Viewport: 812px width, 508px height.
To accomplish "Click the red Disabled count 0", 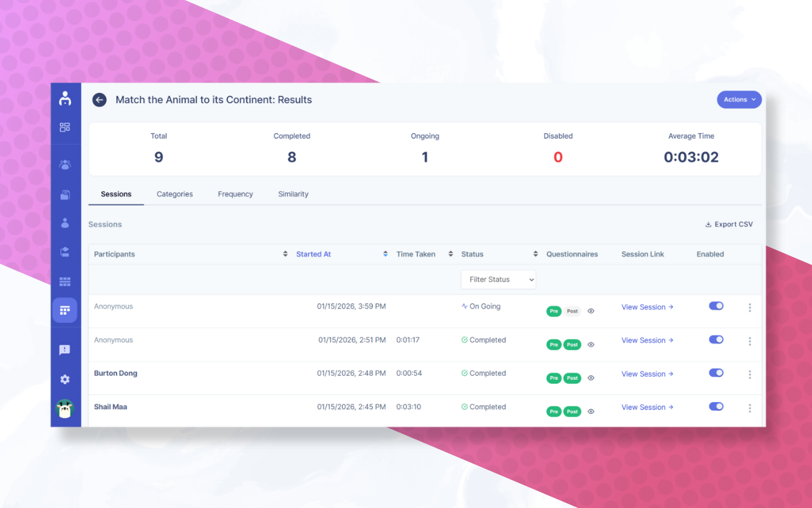I will click(558, 157).
